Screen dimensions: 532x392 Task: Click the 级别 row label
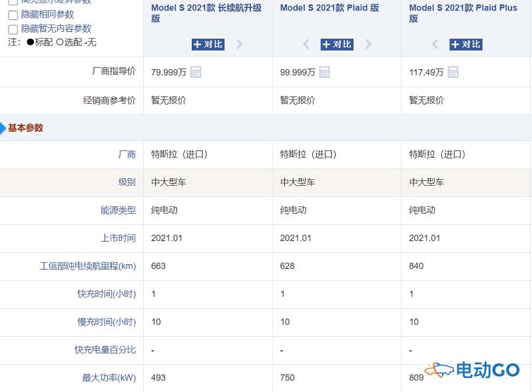coord(127,182)
